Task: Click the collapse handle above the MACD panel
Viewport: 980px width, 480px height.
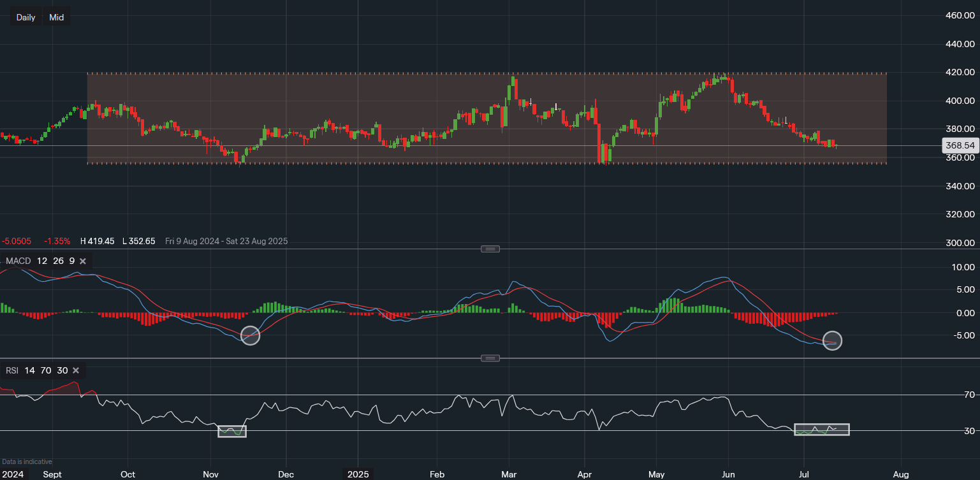Action: [x=490, y=249]
